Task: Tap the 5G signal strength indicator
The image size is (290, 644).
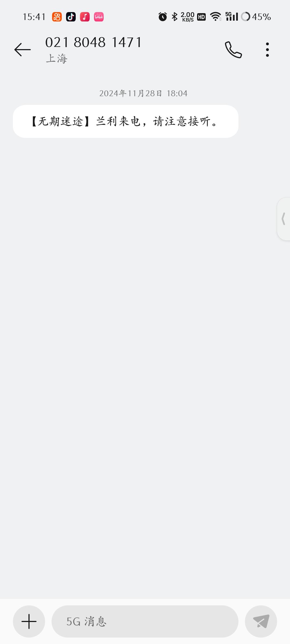Action: pos(231,17)
